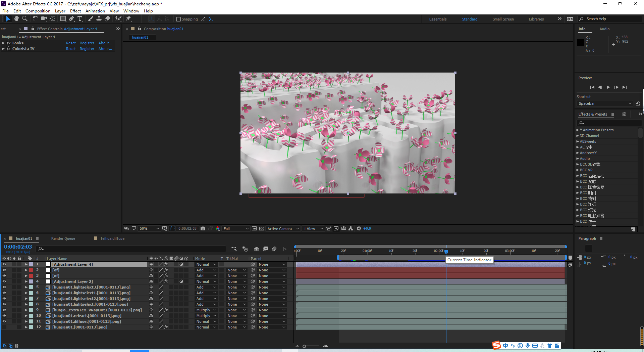Reset the Looks effect
644x352 pixels.
coord(71,43)
